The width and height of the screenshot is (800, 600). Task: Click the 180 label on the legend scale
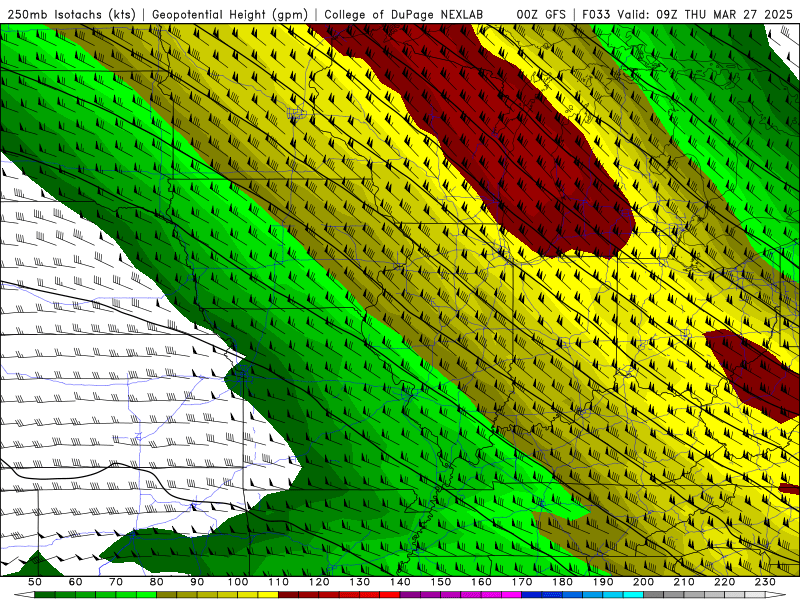coord(562,582)
